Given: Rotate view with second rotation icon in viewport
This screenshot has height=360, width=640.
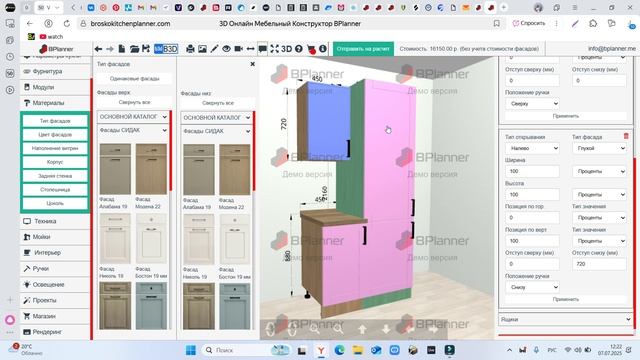Looking at the screenshot, I should (x=292, y=329).
